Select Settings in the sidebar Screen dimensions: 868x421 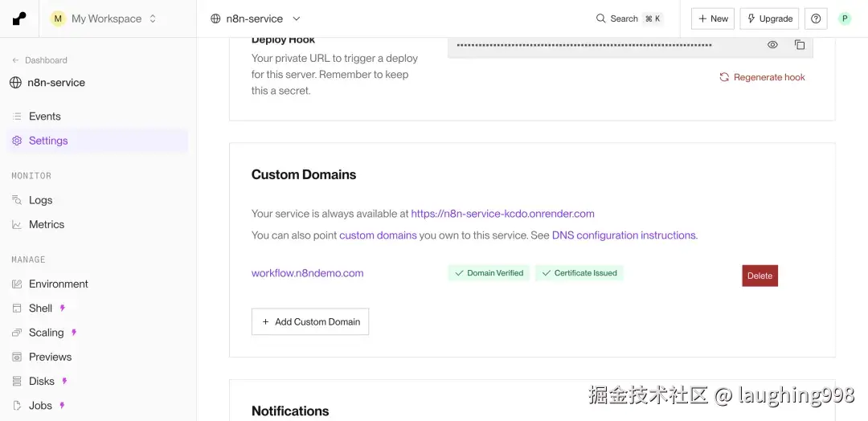[97, 141]
